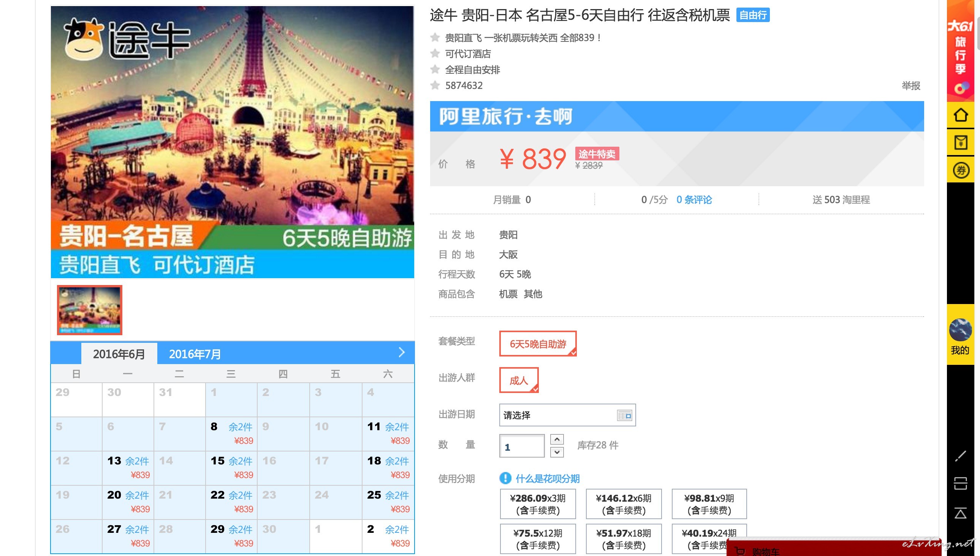Increase quantity with up arrow

pyautogui.click(x=557, y=440)
